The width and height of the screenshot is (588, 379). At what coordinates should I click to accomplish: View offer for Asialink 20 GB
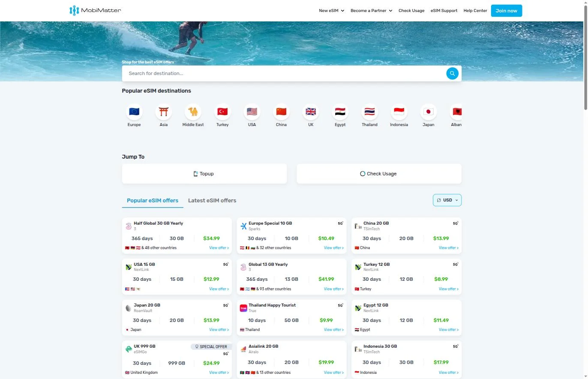(334, 373)
